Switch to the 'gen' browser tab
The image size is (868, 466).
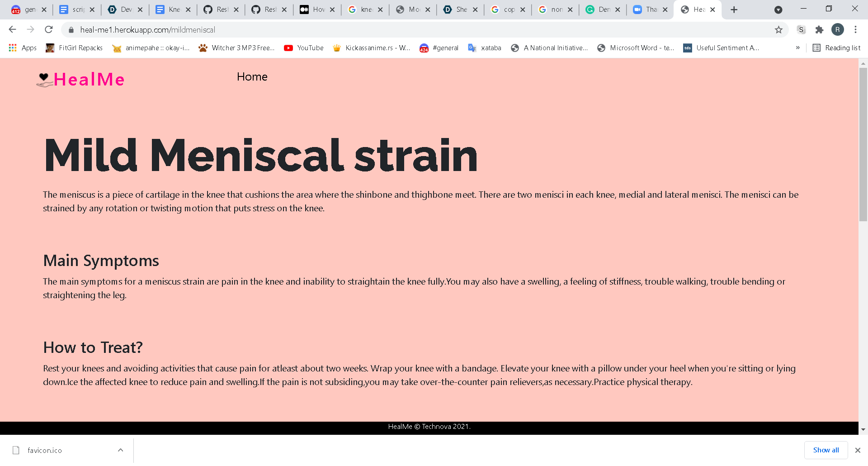(30, 10)
